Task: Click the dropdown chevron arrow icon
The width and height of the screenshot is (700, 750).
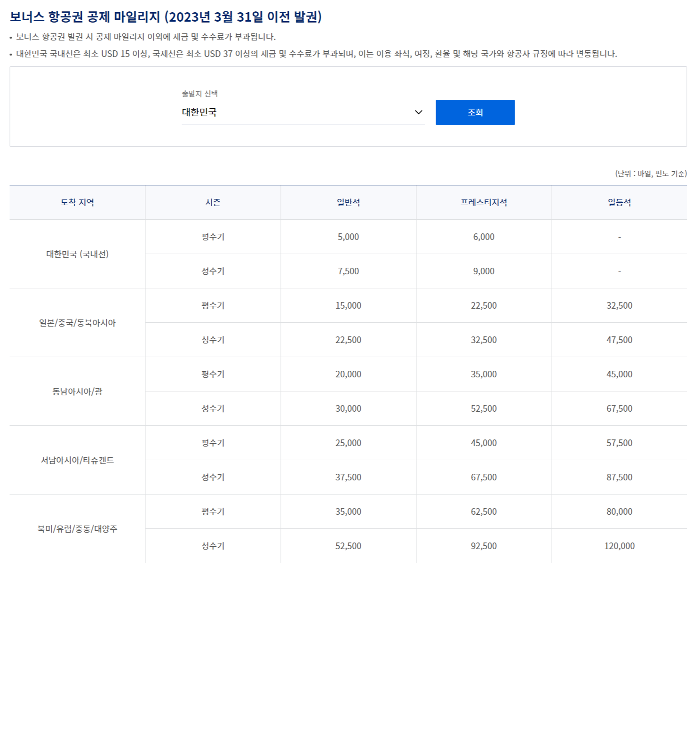Action: point(418,112)
